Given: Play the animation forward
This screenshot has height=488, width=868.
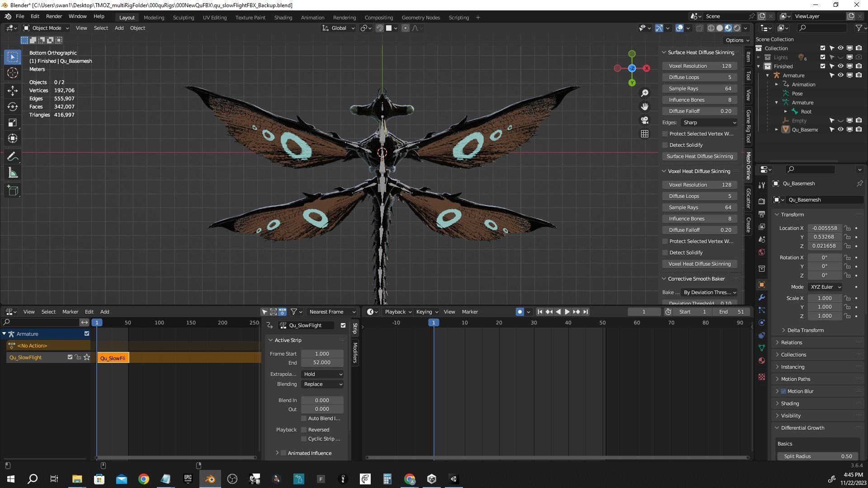Looking at the screenshot, I should tap(567, 312).
